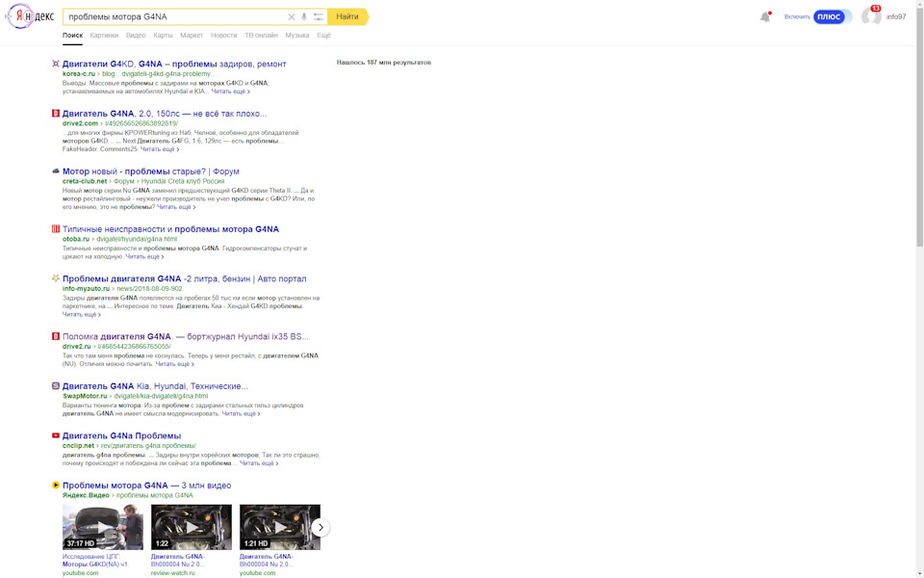Switch to the Видео tab
924x578 pixels.
[x=136, y=36]
